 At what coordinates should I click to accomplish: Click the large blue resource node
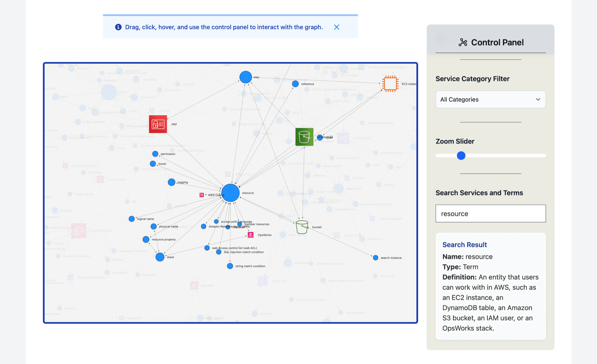[230, 193]
